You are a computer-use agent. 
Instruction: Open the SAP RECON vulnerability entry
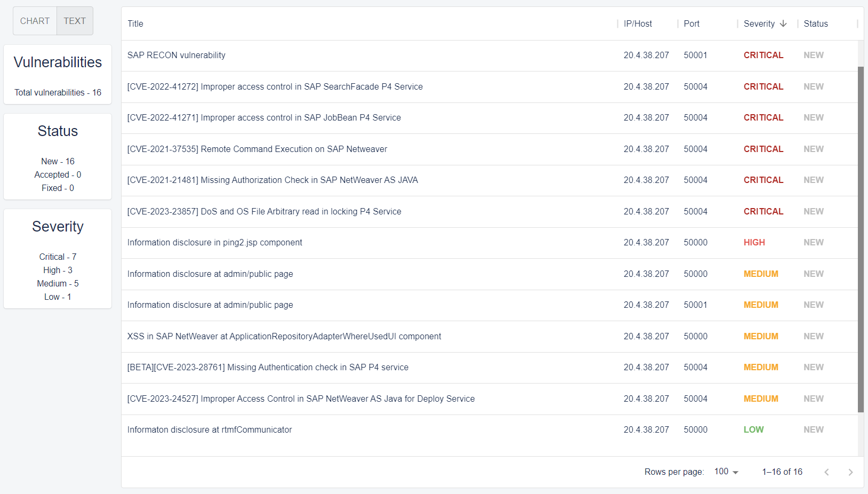[x=176, y=55]
